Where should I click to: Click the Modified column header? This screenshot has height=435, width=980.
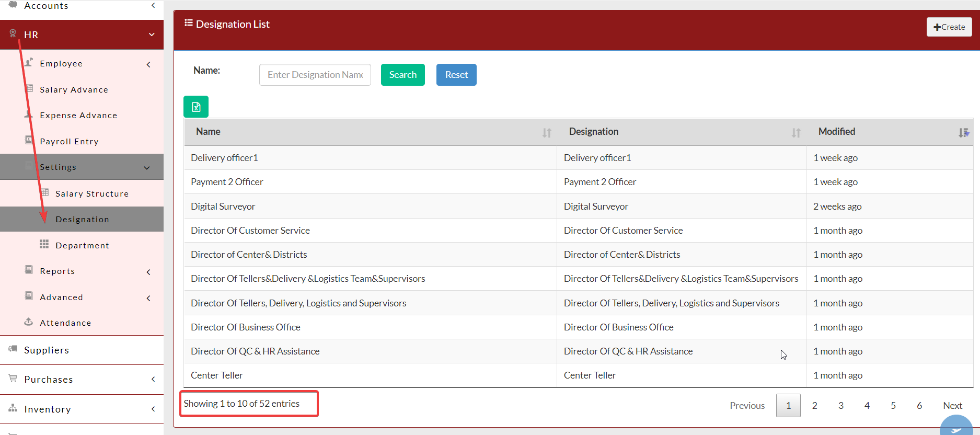(x=890, y=132)
